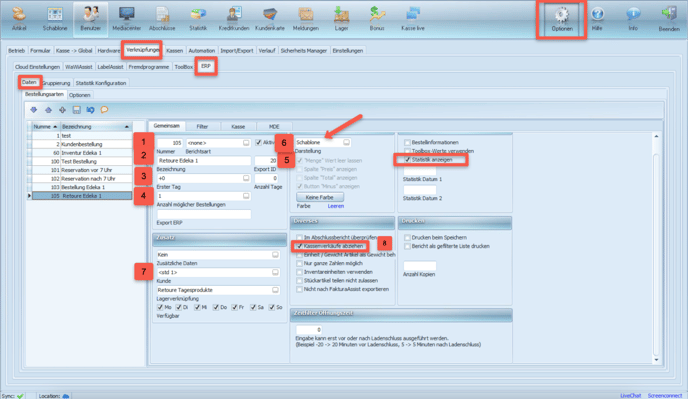Open the LiveChat link
688x399 pixels.
point(631,395)
